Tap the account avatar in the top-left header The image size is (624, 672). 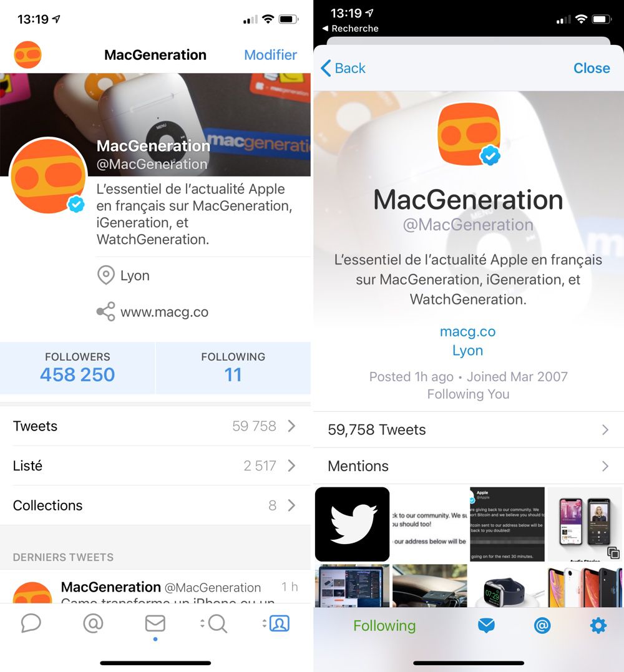tap(28, 55)
